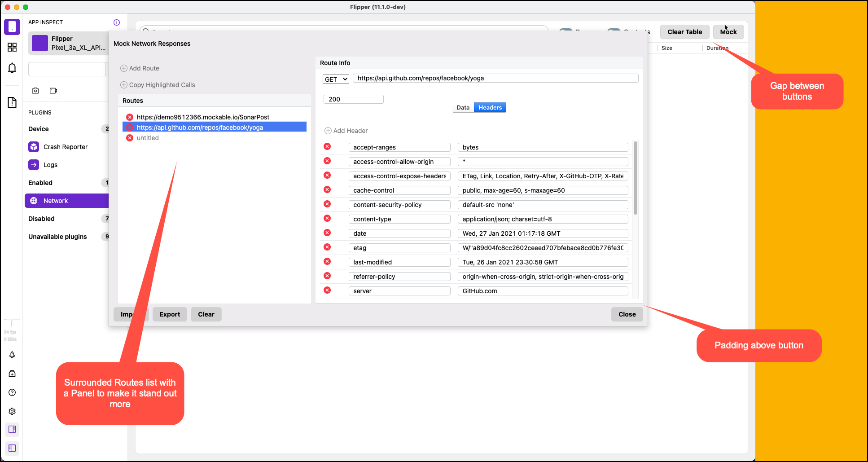This screenshot has width=868, height=462.
Task: Remove the content-type header
Action: pos(327,218)
